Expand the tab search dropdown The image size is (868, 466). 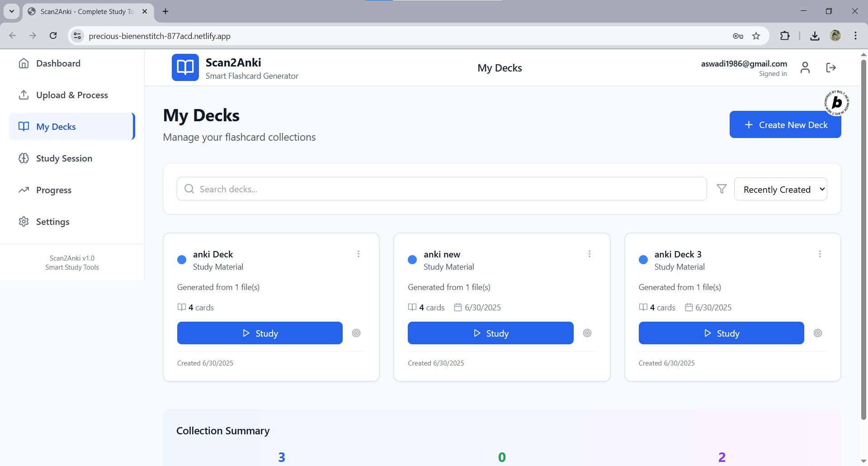12,11
